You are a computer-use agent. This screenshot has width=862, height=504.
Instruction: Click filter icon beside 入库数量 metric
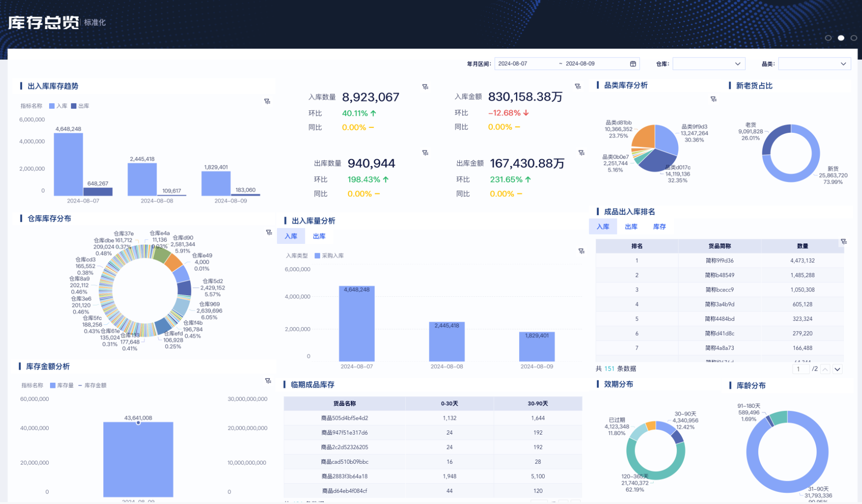(x=425, y=87)
